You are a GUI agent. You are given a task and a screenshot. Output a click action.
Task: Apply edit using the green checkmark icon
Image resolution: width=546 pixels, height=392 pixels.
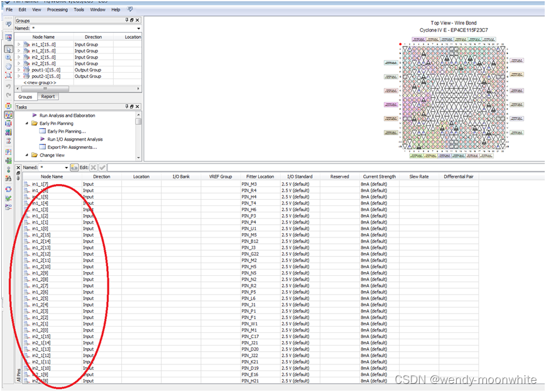click(102, 167)
